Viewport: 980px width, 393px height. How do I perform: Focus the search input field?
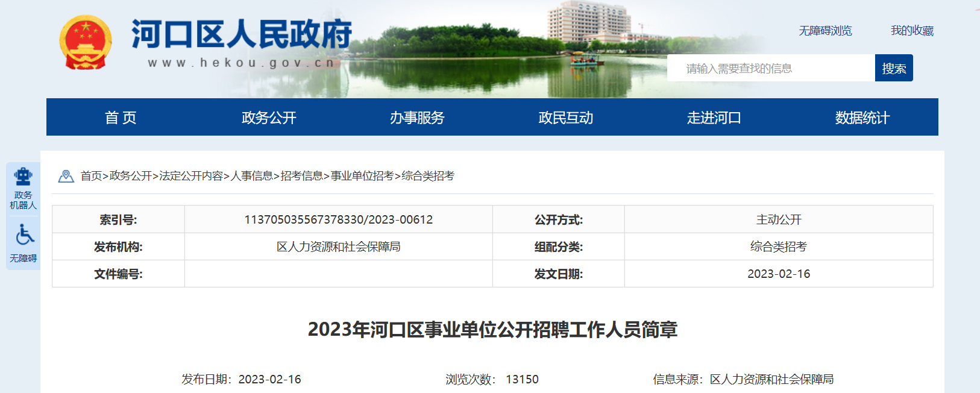[771, 68]
